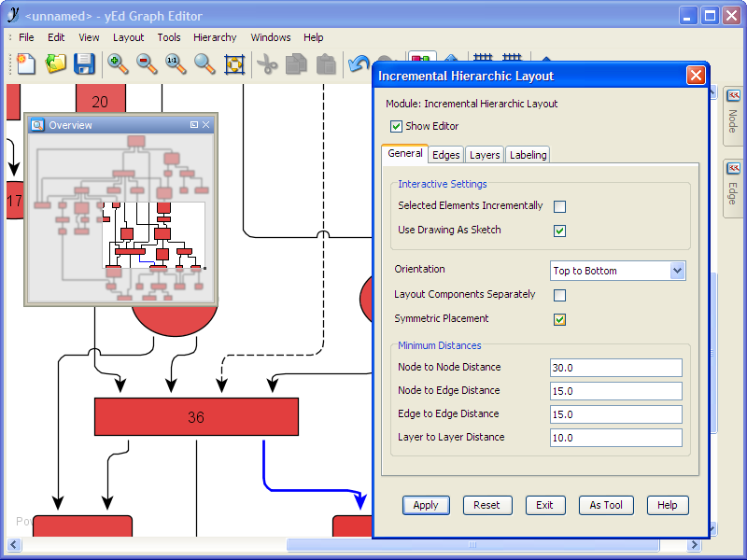
Task: Open the View menu
Action: point(89,37)
